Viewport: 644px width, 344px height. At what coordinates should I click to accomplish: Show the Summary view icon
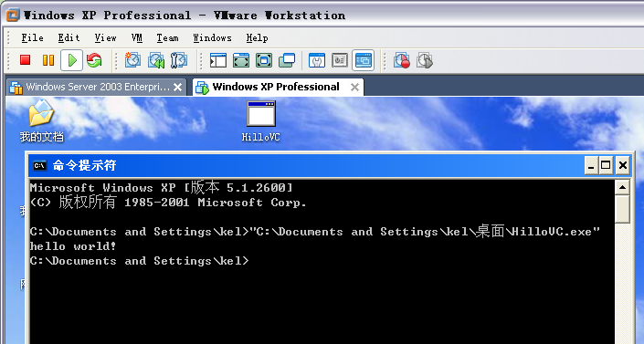point(316,60)
